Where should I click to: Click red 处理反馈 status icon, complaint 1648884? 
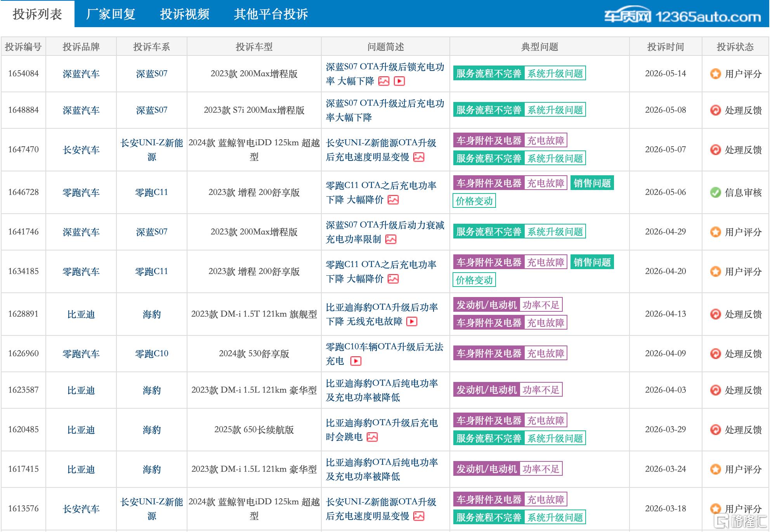(715, 110)
